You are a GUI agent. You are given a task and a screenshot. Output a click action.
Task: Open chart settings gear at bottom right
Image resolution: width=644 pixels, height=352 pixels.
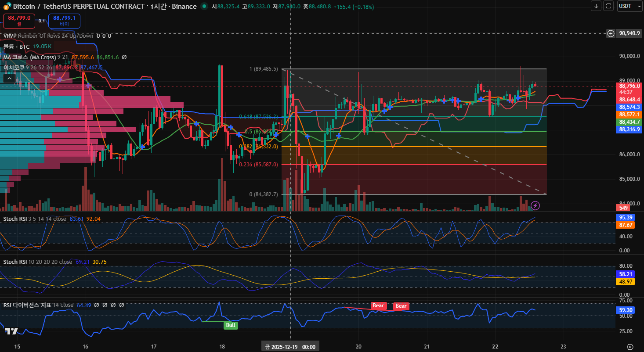[630, 347]
